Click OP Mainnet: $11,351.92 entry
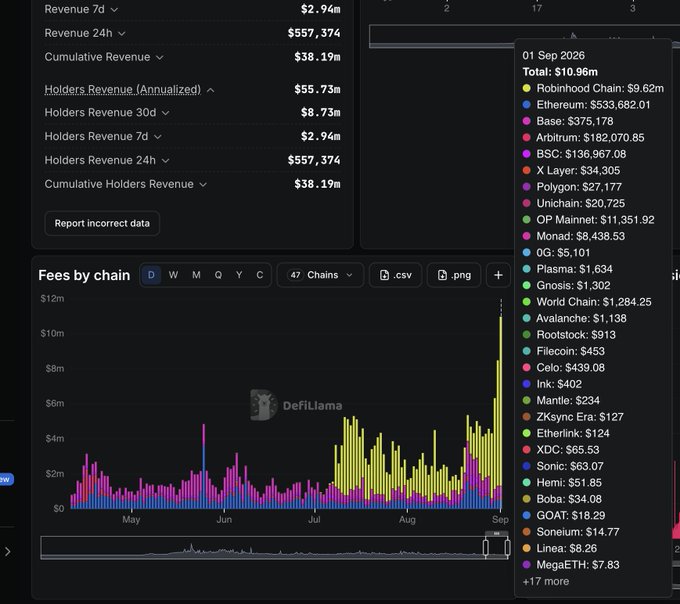 pos(588,220)
